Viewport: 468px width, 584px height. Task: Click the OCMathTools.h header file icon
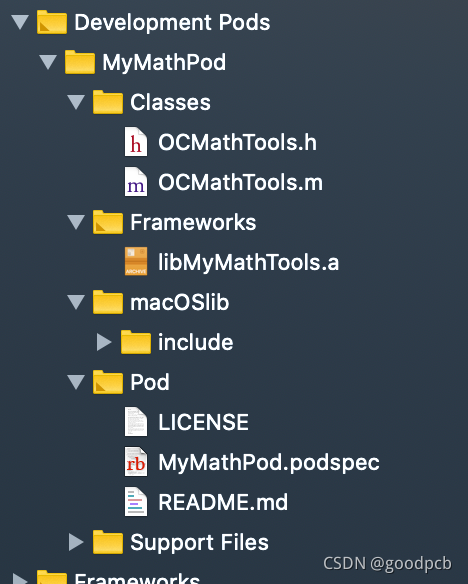[136, 142]
